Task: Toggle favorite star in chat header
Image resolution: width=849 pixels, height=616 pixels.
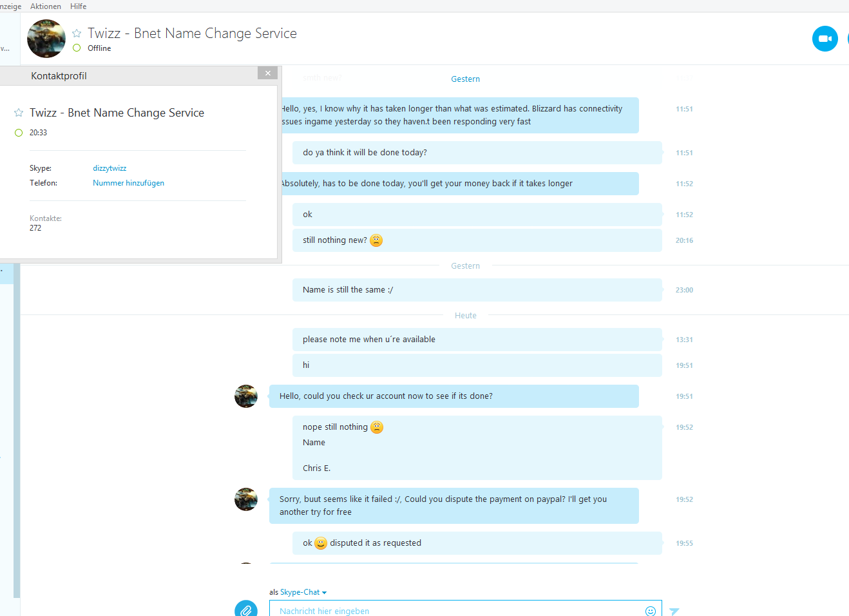Action: coord(77,33)
